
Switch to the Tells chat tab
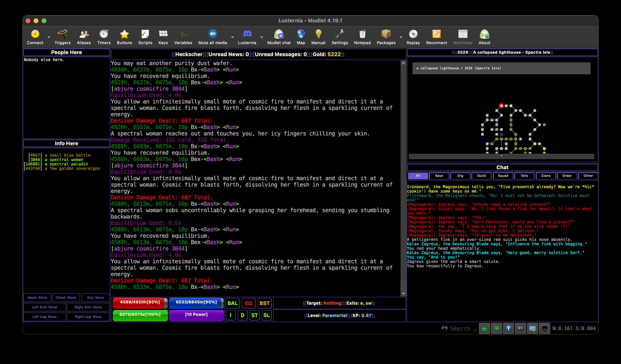pos(524,176)
